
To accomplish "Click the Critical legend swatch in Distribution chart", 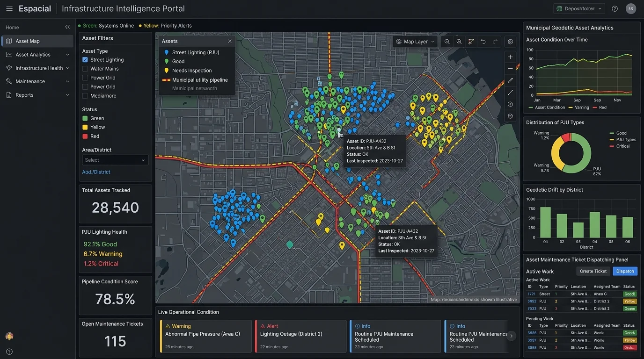I will click(x=612, y=146).
